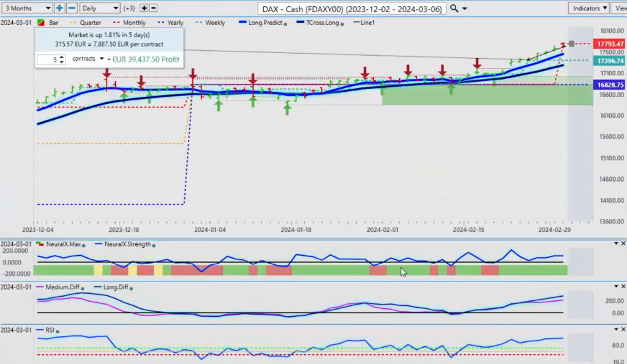Click the contracts quantity input field
Screen dimensions: 627x364
pyautogui.click(x=50, y=59)
